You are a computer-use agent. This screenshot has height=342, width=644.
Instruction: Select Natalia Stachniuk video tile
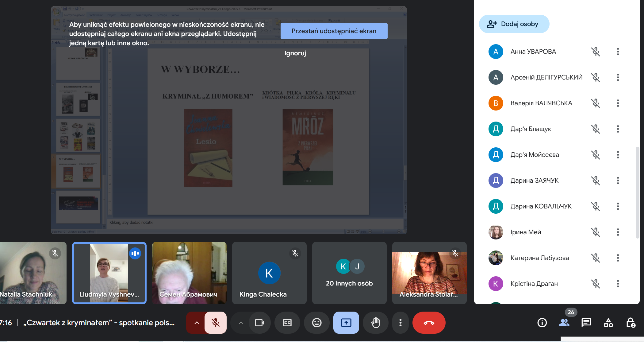pos(33,273)
